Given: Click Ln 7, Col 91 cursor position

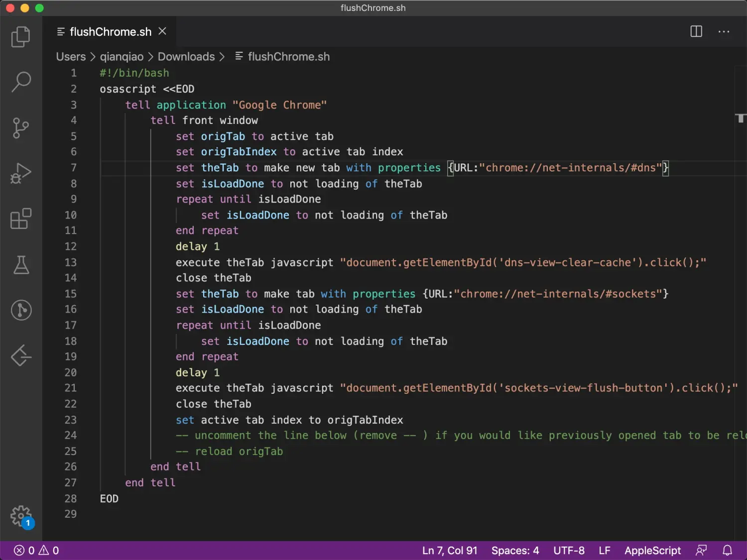Looking at the screenshot, I should coord(449,551).
